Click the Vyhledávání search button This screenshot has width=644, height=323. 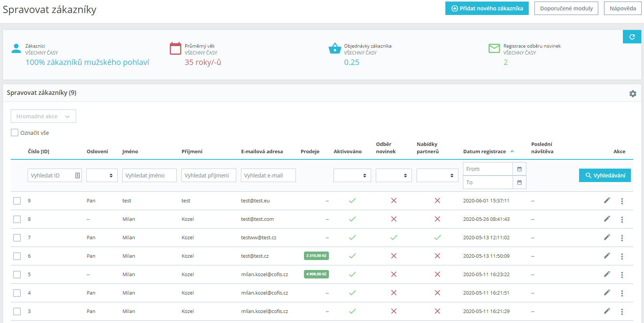pos(605,176)
